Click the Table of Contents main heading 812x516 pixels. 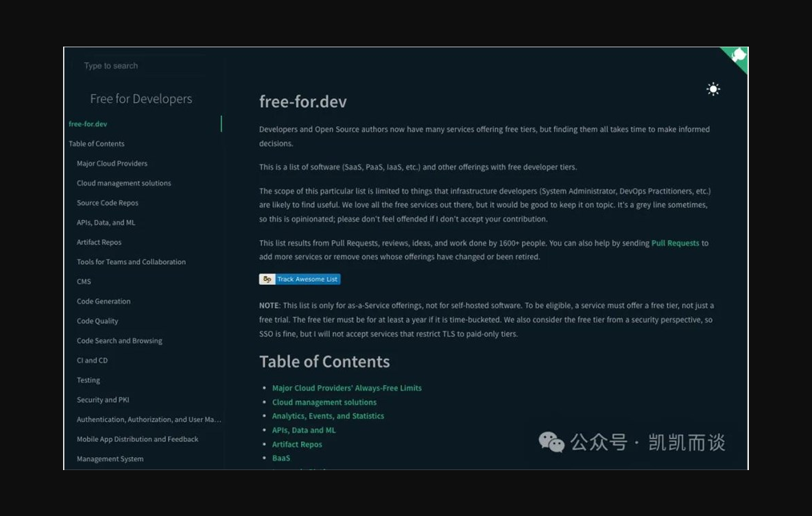(324, 361)
